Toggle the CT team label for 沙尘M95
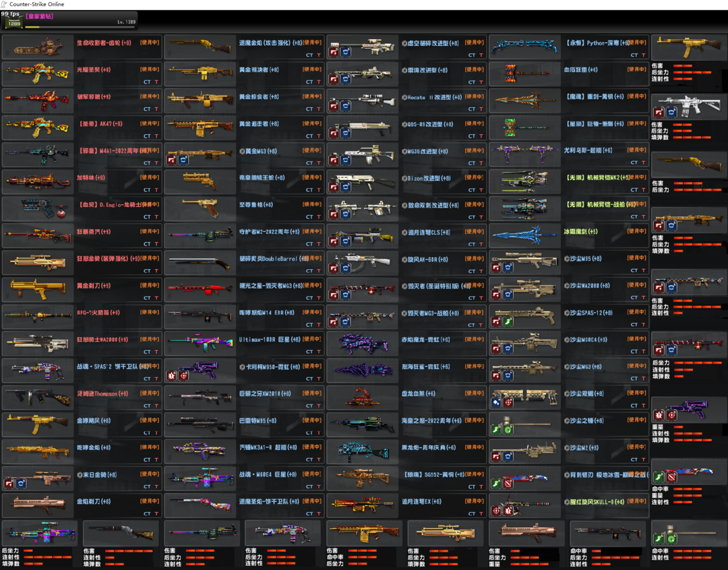This screenshot has width=728, height=570. [x=634, y=270]
